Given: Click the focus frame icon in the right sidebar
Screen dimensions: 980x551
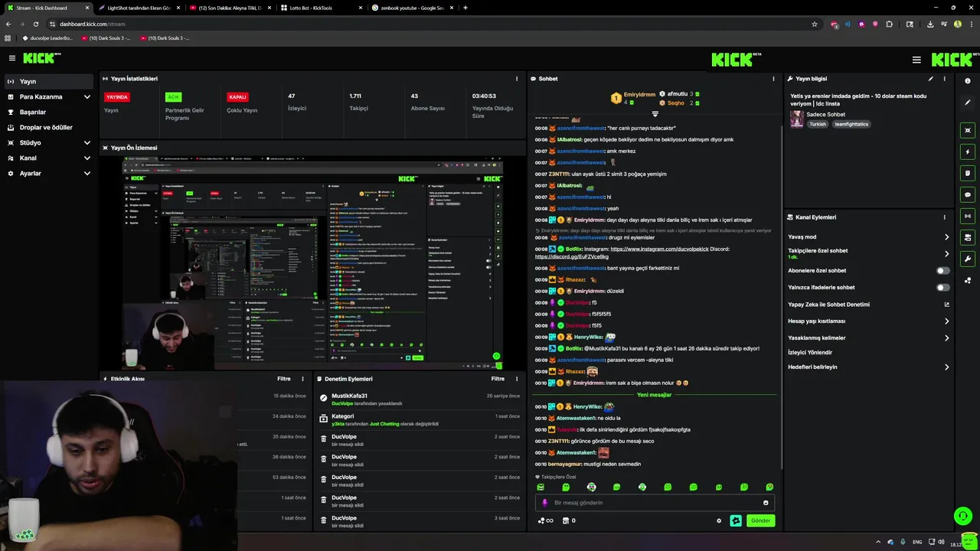Looking at the screenshot, I should [968, 130].
